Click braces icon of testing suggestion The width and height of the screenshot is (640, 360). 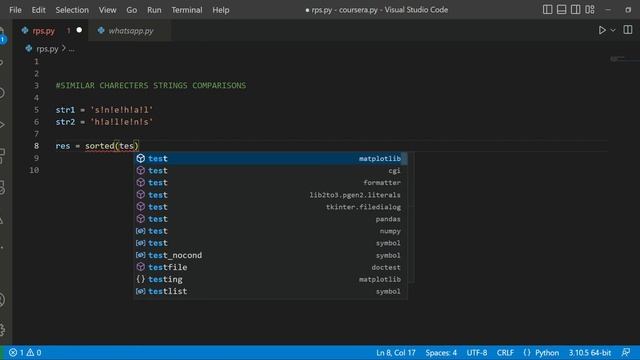point(140,279)
